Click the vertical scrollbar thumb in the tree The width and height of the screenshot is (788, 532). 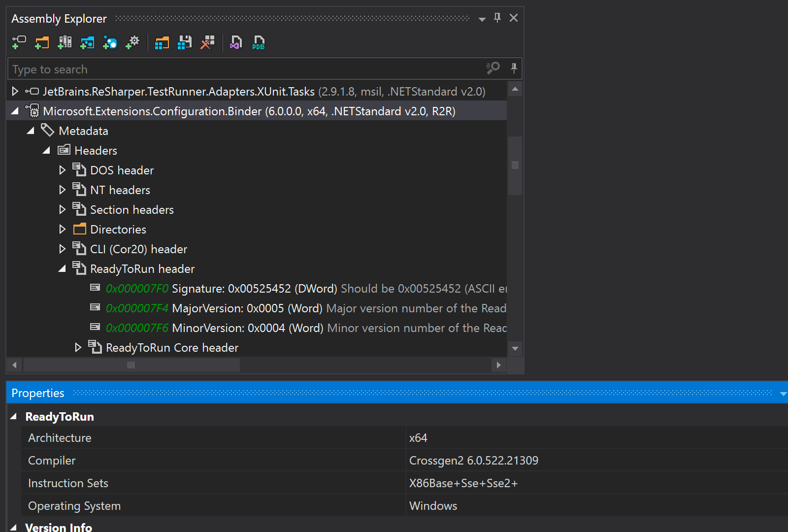(515, 166)
